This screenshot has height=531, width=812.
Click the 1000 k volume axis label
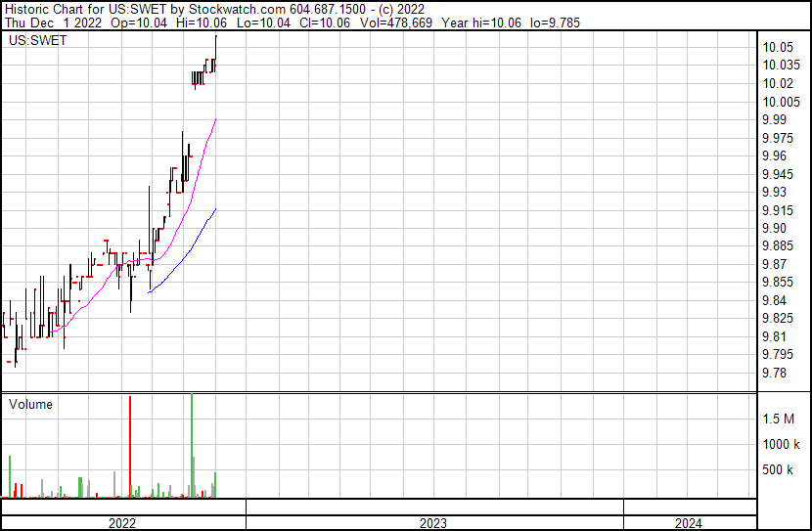(782, 444)
